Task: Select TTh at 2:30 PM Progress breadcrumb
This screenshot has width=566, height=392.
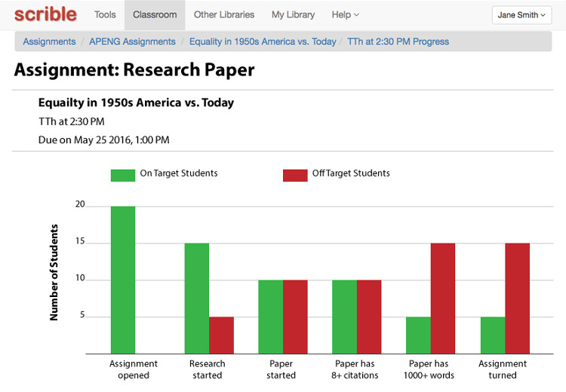Action: click(x=398, y=41)
